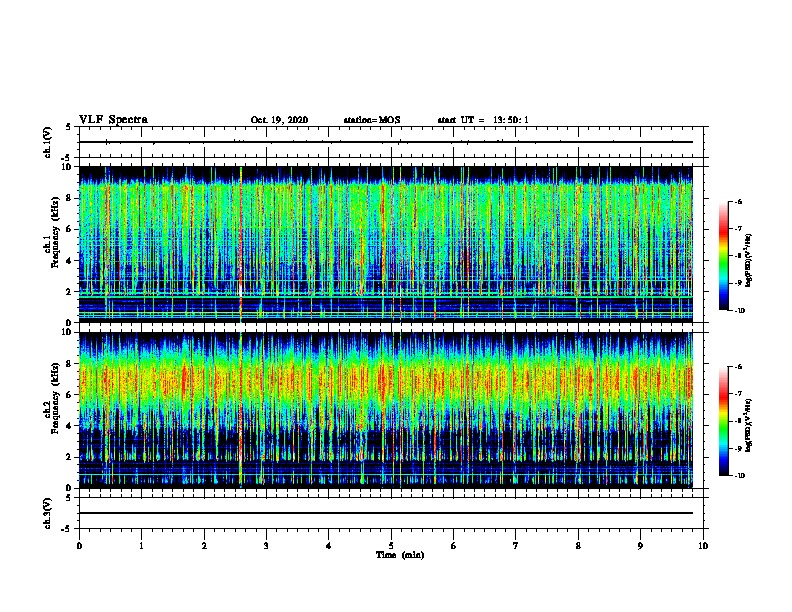The width and height of the screenshot is (792, 612).
Task: Click time axis tick label "7"
Action: [516, 546]
